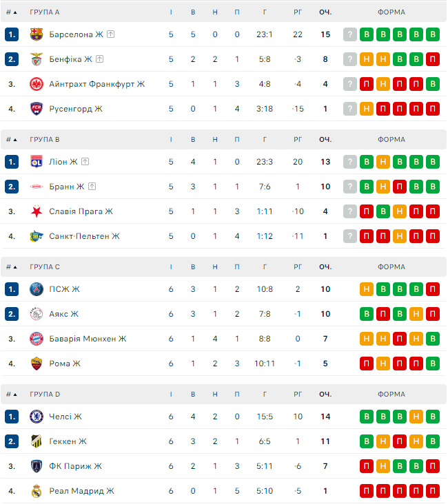Open the Аякс Ж team link
448x504 pixels.
63,314
